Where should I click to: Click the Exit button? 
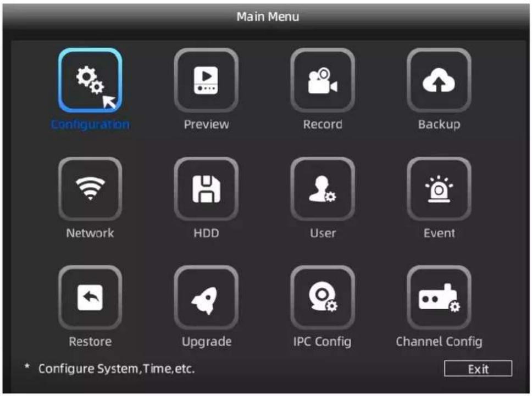(x=478, y=369)
